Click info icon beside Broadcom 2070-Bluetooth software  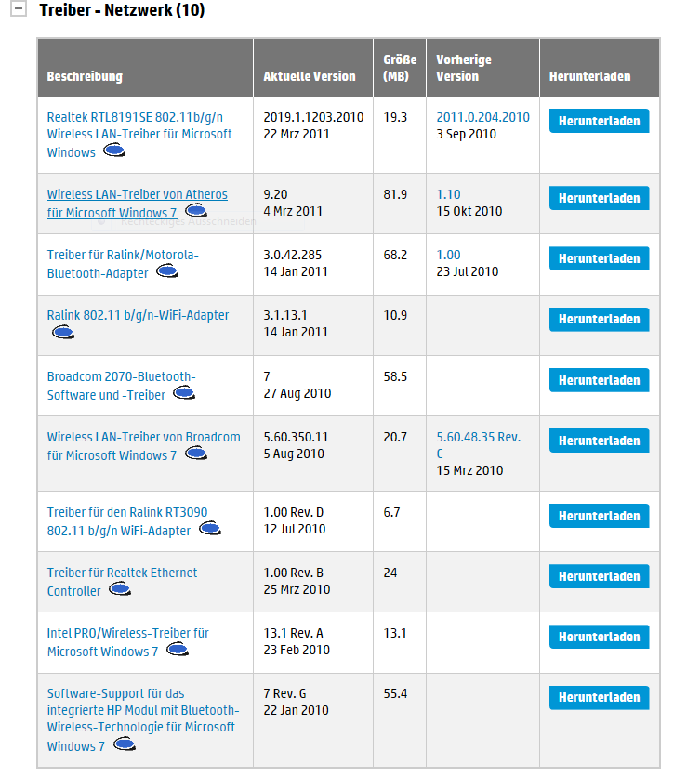[184, 393]
